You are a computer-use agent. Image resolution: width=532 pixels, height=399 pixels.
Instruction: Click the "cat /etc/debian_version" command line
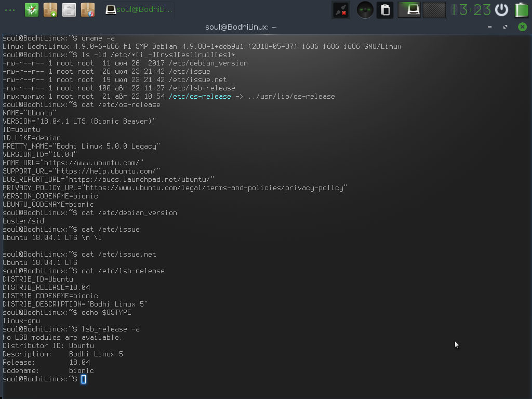(90, 212)
